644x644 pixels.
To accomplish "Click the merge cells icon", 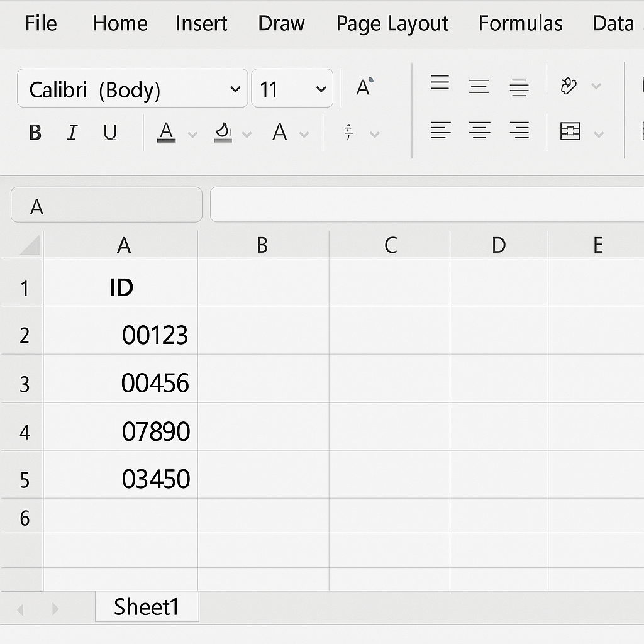I will click(x=570, y=131).
